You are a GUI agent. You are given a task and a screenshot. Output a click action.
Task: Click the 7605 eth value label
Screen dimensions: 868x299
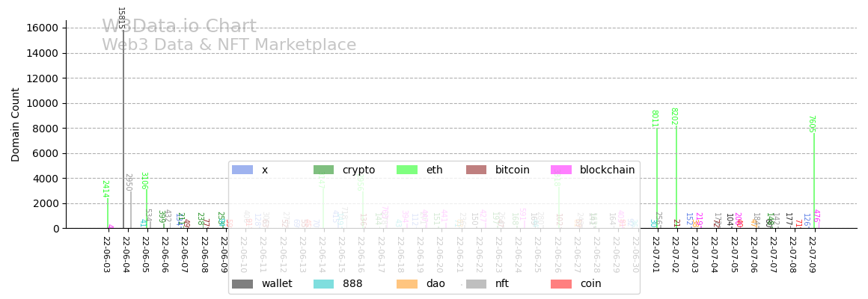tap(811, 124)
